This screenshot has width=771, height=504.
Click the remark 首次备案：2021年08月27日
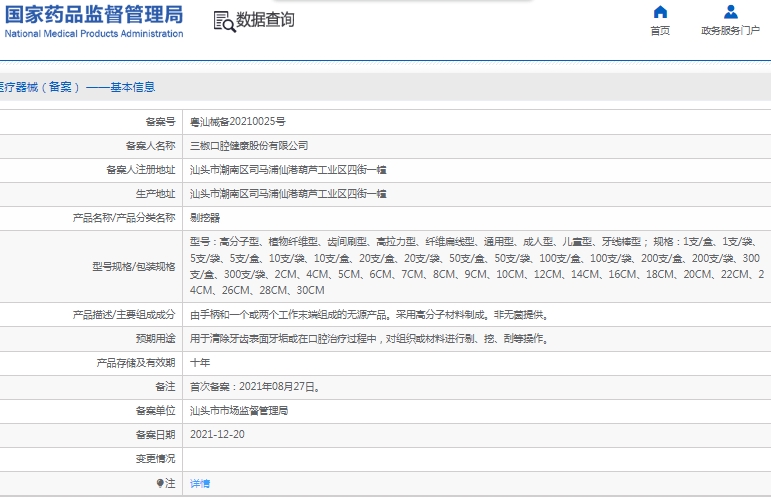(256, 387)
